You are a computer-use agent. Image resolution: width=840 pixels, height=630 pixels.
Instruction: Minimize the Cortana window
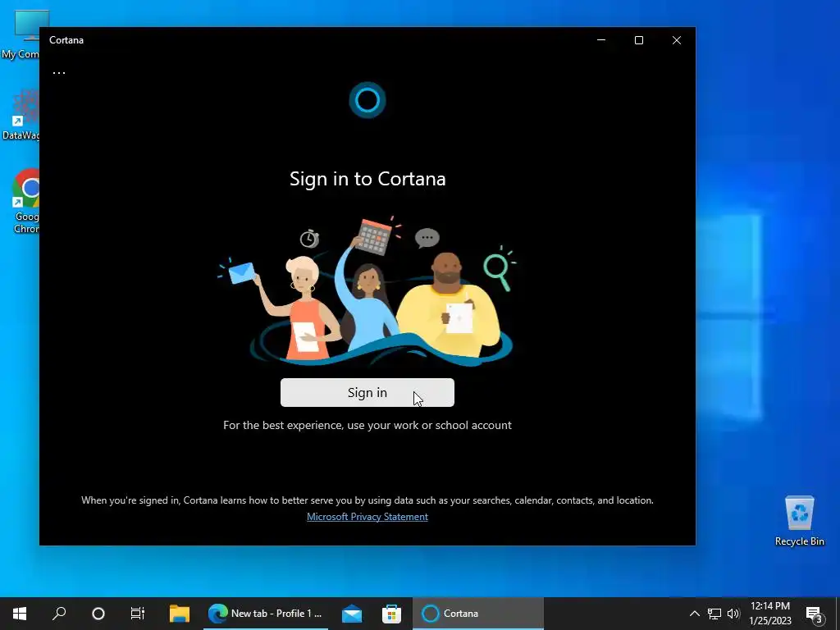601,40
